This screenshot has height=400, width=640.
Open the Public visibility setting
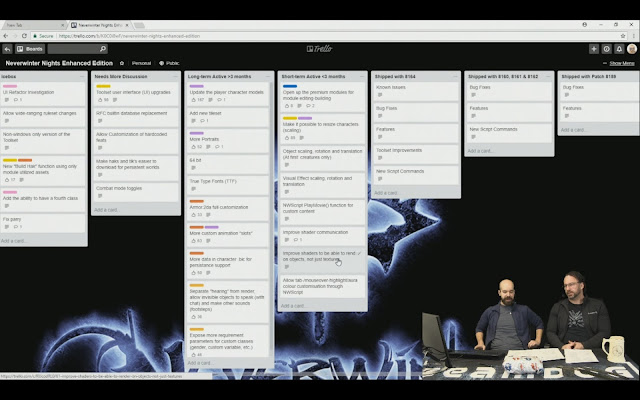[169, 63]
